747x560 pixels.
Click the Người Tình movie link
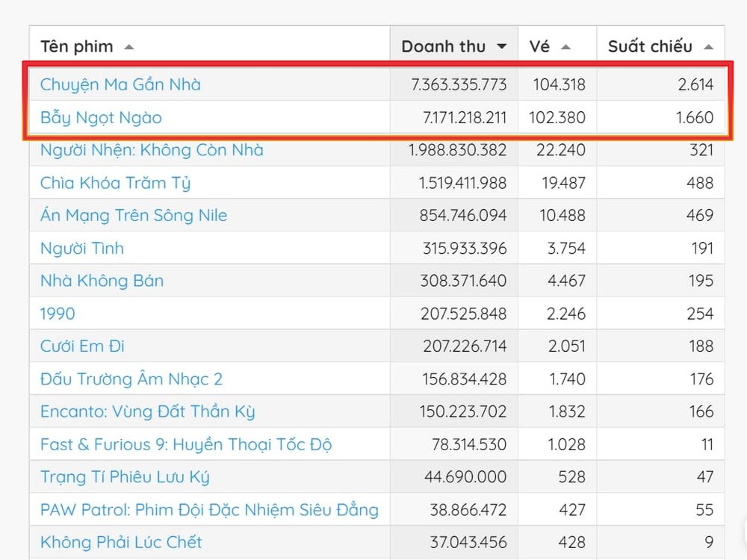click(x=82, y=249)
